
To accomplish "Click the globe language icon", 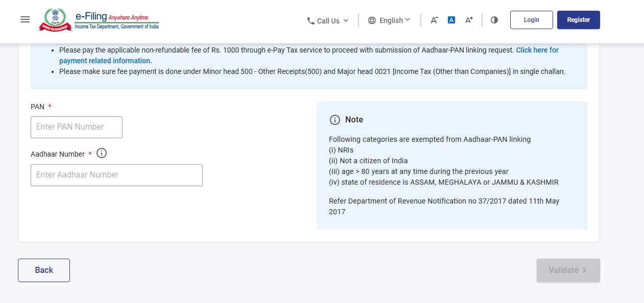I will pos(372,20).
